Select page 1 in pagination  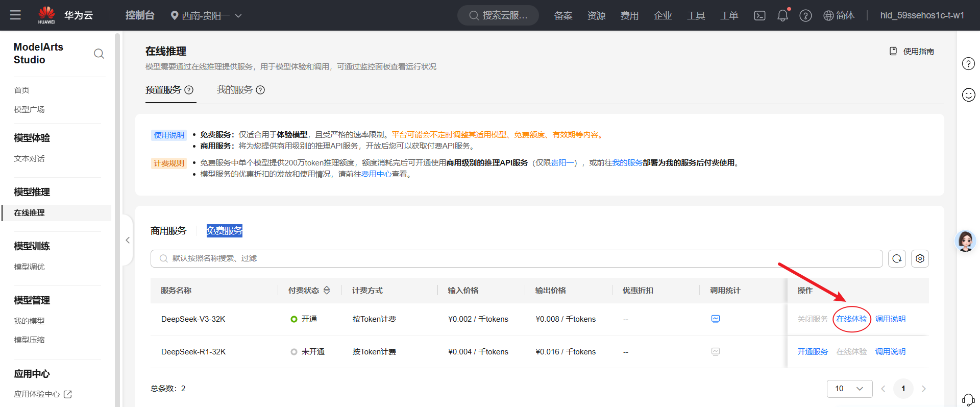pos(903,389)
